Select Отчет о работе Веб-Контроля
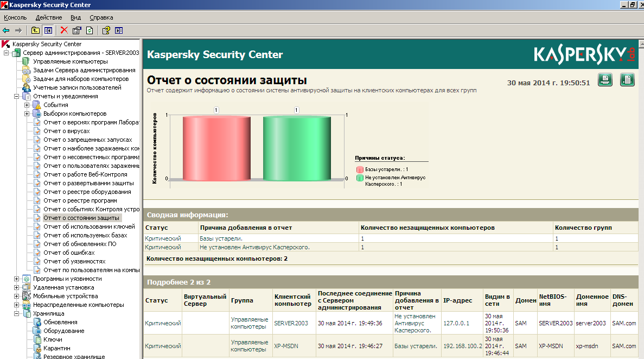The image size is (644, 359). click(x=85, y=174)
